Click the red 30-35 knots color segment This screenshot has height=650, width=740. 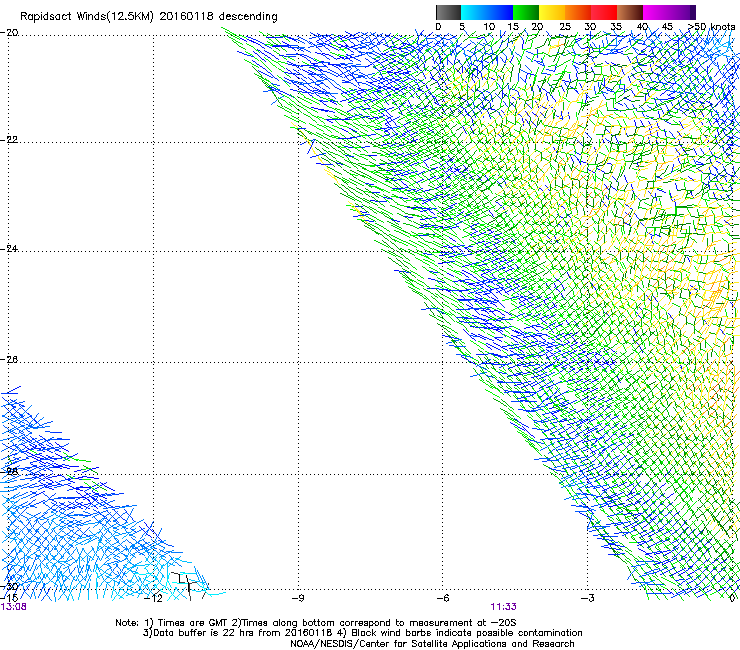(604, 12)
